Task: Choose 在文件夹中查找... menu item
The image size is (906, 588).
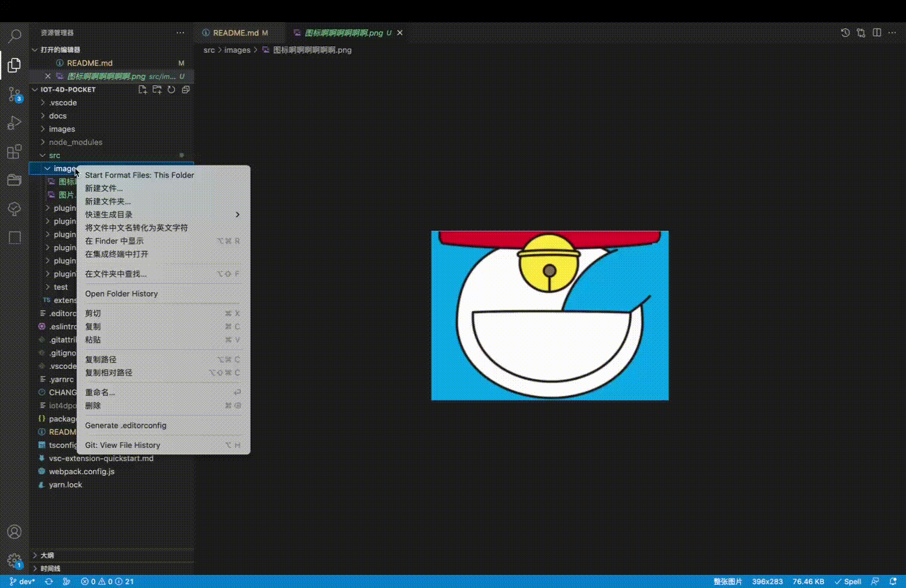Action: click(163, 274)
